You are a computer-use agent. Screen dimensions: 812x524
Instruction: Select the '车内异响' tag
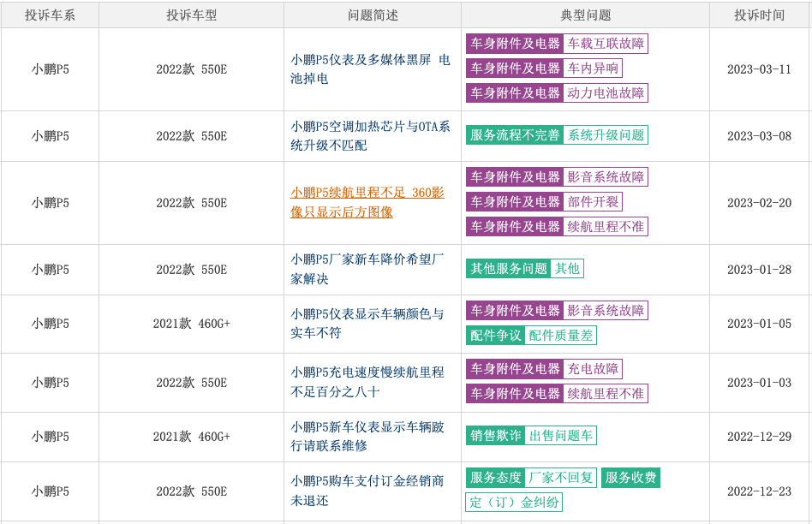593,68
